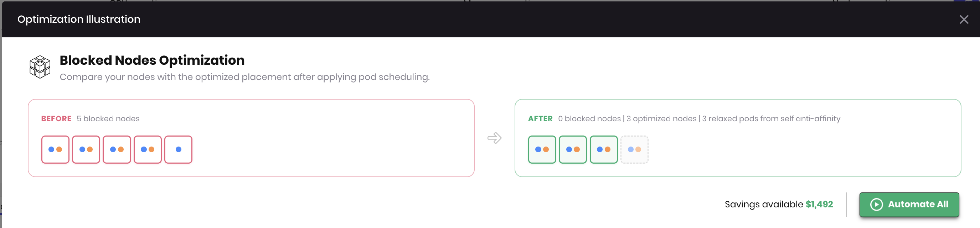Close the Optimization Illustration dialog
This screenshot has height=228, width=980.
pos(964,19)
